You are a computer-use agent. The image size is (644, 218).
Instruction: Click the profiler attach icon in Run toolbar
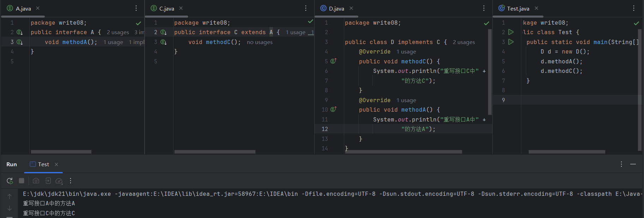[59, 181]
